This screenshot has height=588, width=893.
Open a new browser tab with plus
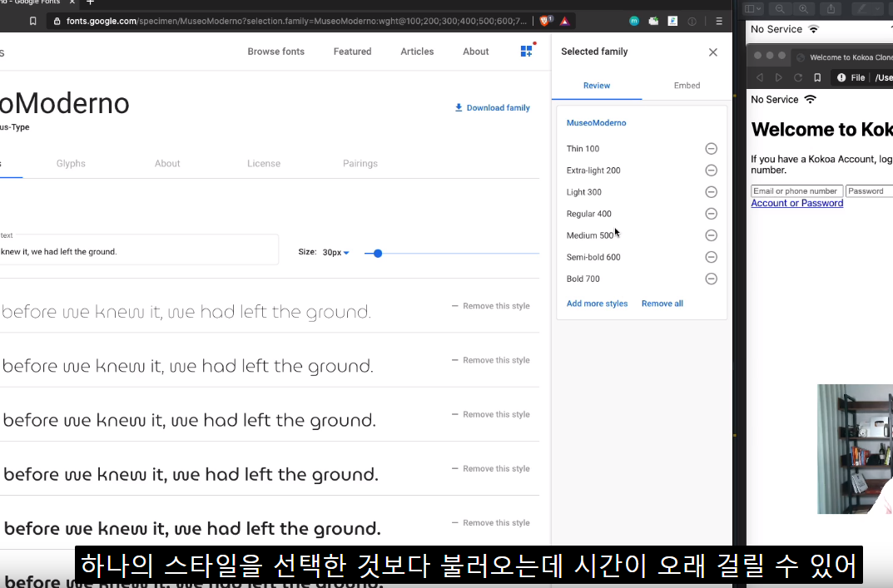tap(90, 2)
